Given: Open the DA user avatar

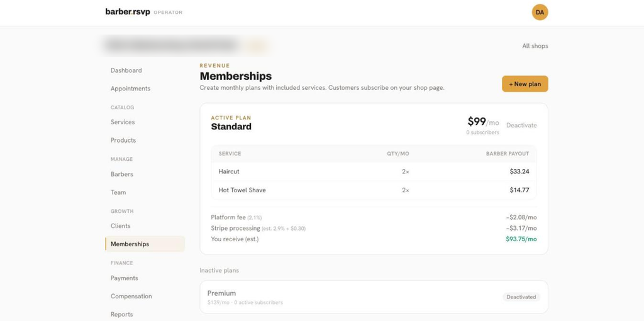Looking at the screenshot, I should click(540, 13).
